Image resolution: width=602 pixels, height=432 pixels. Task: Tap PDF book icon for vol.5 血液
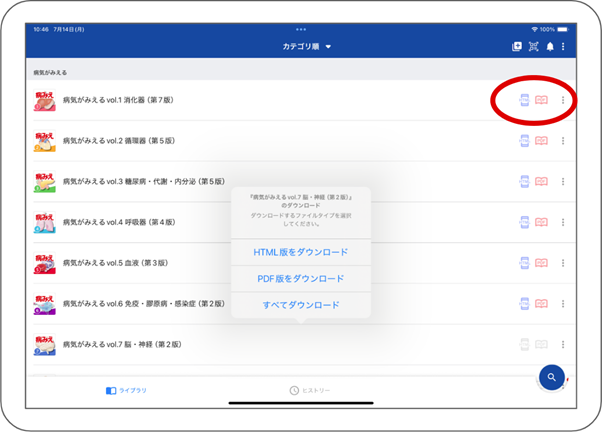click(541, 263)
